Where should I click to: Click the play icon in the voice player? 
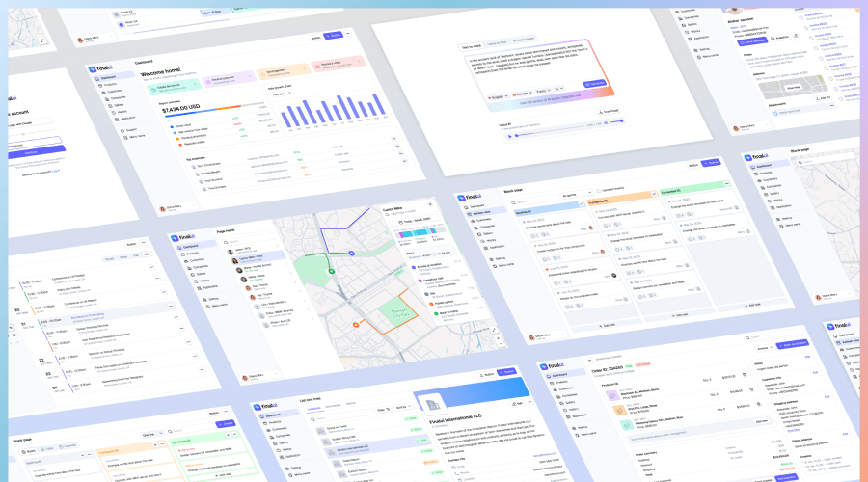[x=510, y=136]
